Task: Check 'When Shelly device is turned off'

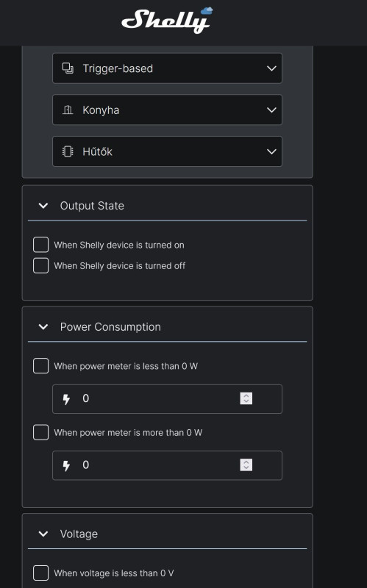Action: [41, 265]
